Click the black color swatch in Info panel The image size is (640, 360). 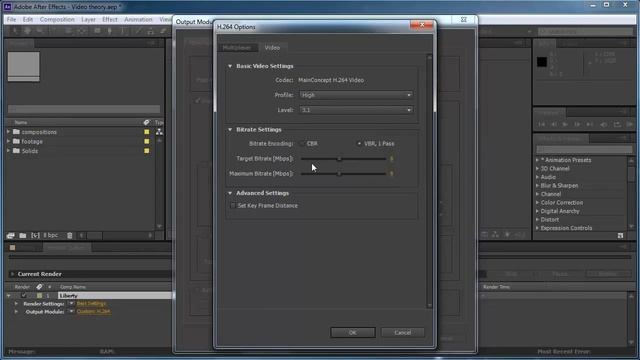pyautogui.click(x=542, y=62)
